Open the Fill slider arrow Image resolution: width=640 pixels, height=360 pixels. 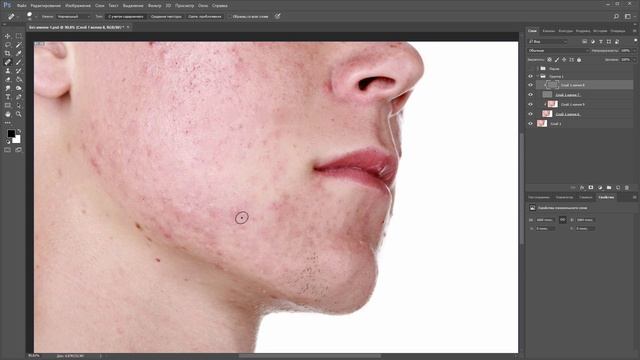click(x=635, y=60)
